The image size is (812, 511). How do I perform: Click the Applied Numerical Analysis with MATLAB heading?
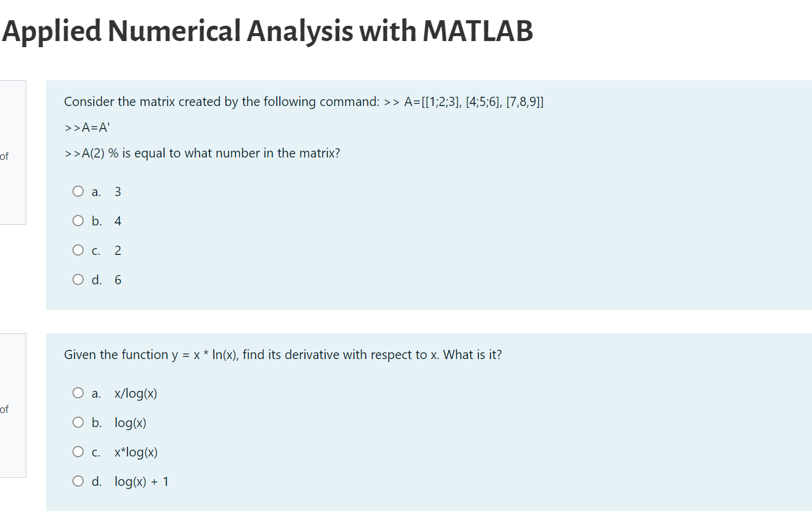pyautogui.click(x=268, y=31)
